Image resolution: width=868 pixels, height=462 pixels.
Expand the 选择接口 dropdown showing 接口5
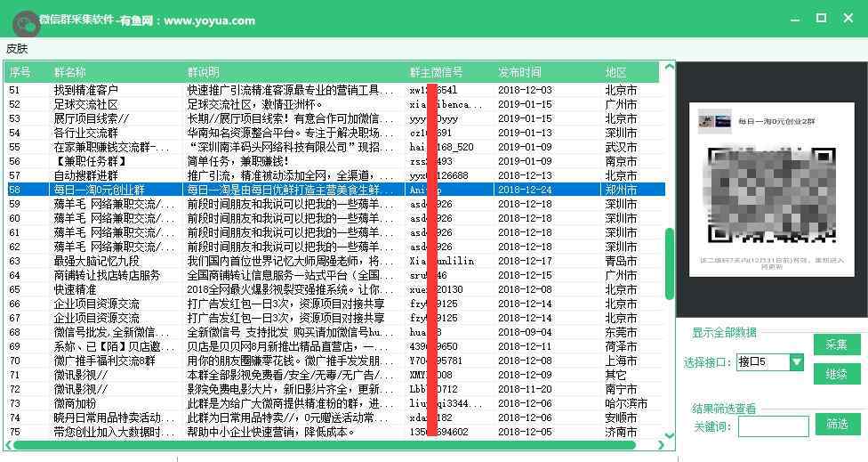coord(796,362)
